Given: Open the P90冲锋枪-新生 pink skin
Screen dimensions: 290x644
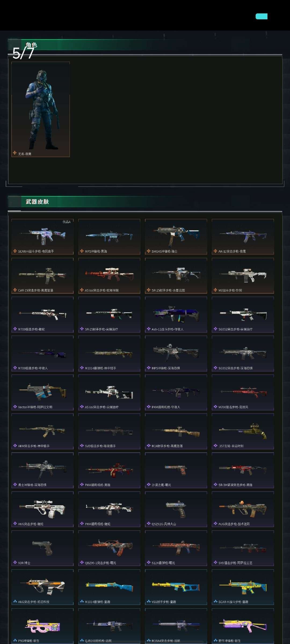Looking at the screenshot, I should (42, 626).
